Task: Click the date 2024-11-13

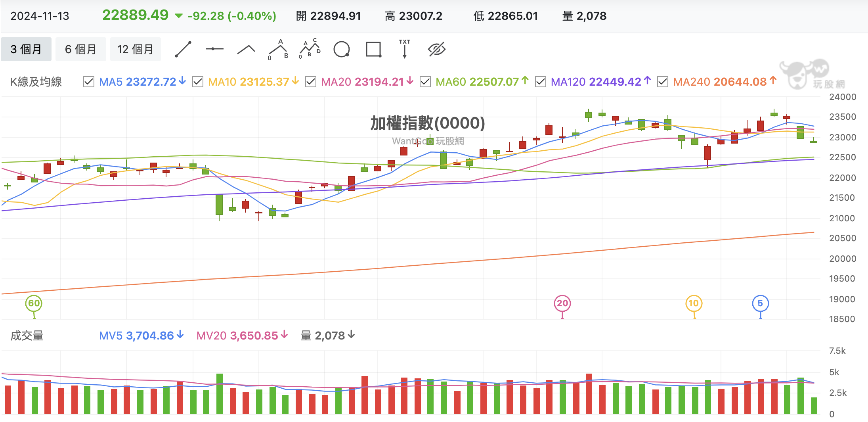Action: pyautogui.click(x=40, y=16)
